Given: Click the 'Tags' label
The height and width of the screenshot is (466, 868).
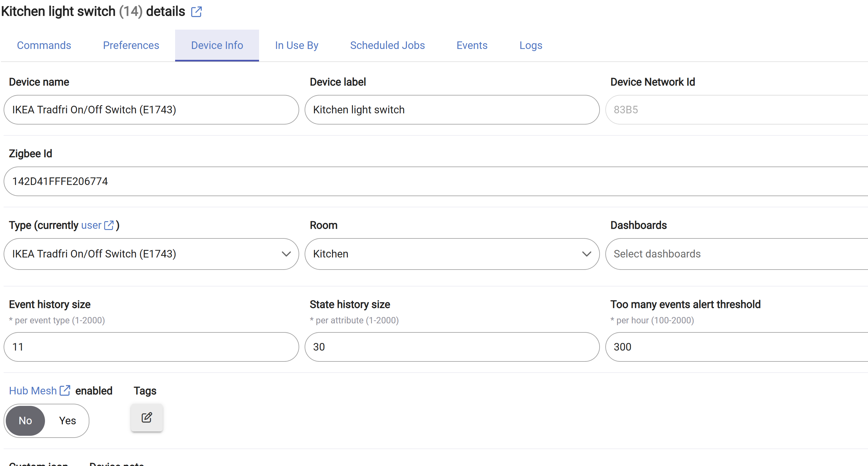Looking at the screenshot, I should pyautogui.click(x=145, y=391).
